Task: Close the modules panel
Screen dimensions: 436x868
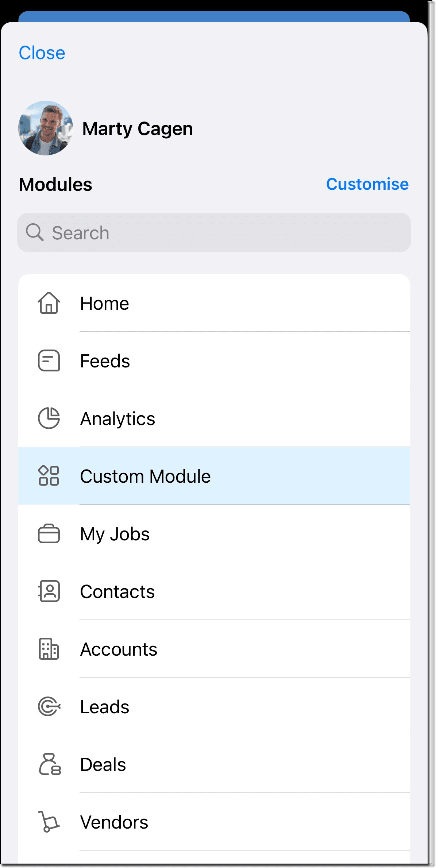Action: [42, 53]
